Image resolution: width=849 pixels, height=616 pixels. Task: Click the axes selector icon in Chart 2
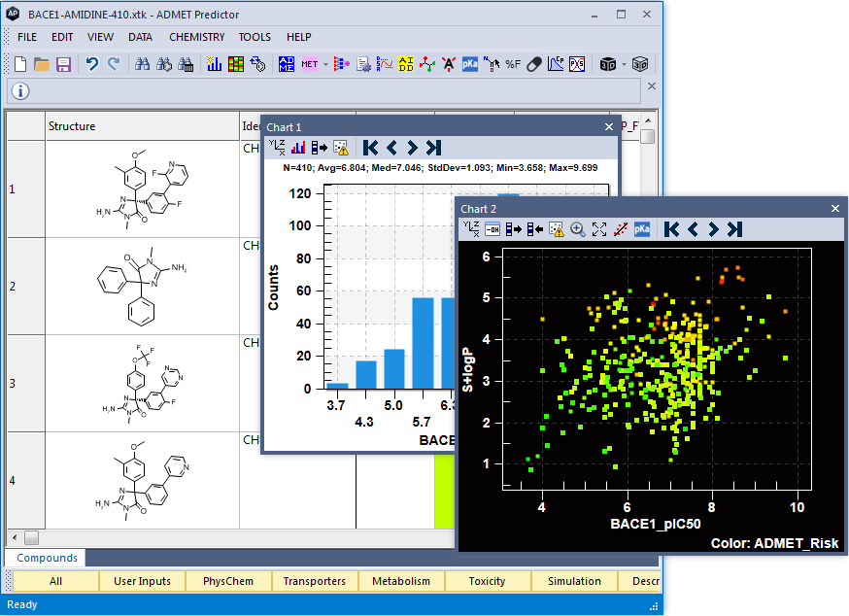click(x=471, y=229)
